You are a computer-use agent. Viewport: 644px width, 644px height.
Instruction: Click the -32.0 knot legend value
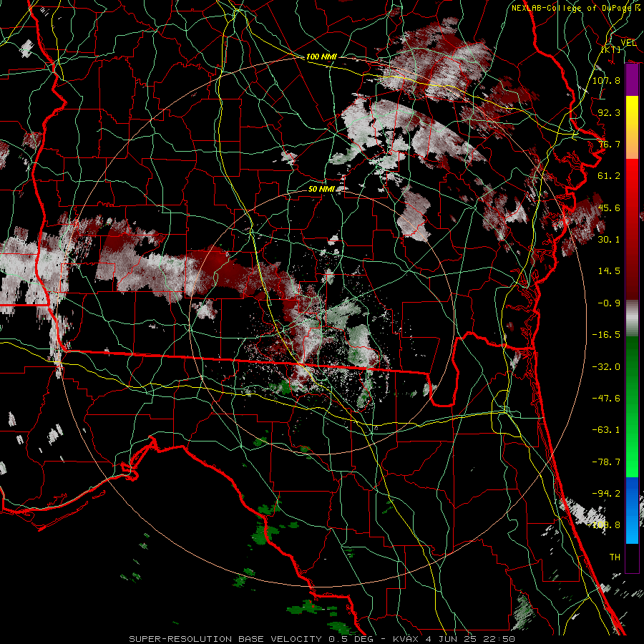[x=606, y=367]
